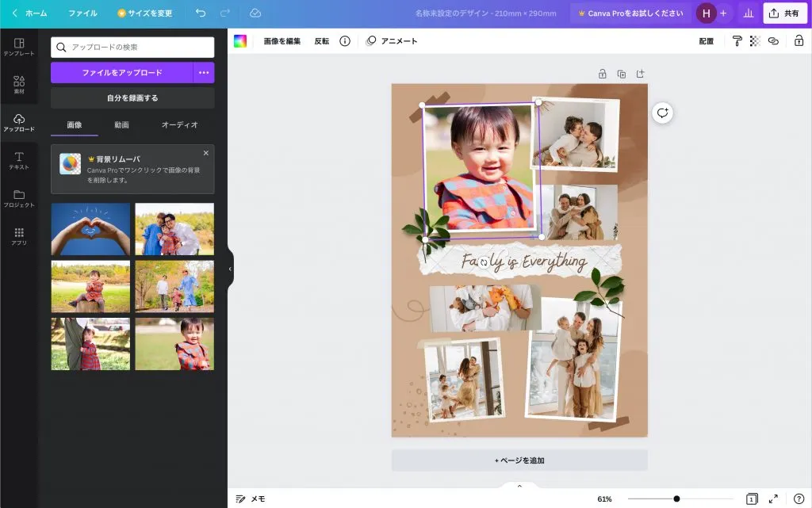This screenshot has width=812, height=508.
Task: Click the ファイルをアップロード button
Action: pyautogui.click(x=121, y=72)
